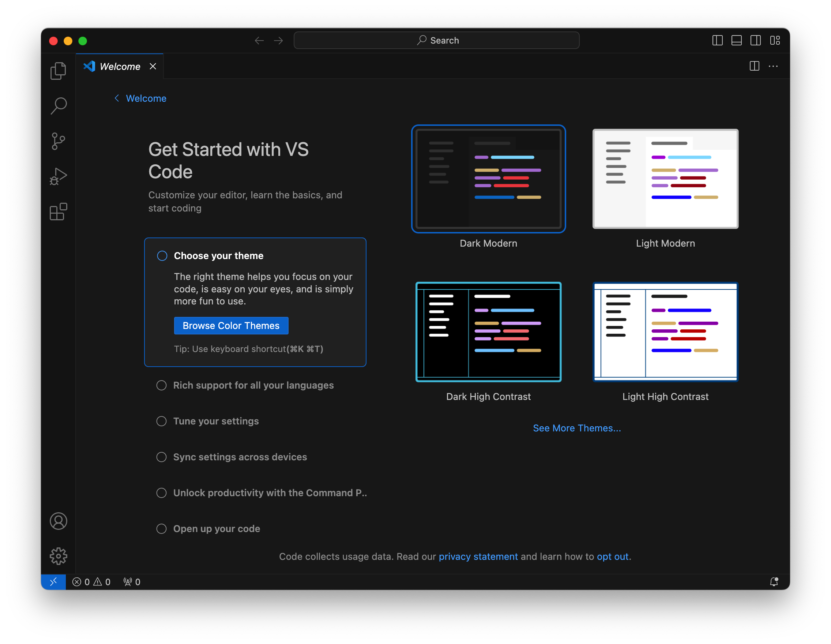The image size is (831, 644).
Task: Click the Browse Color Themes button
Action: click(231, 326)
